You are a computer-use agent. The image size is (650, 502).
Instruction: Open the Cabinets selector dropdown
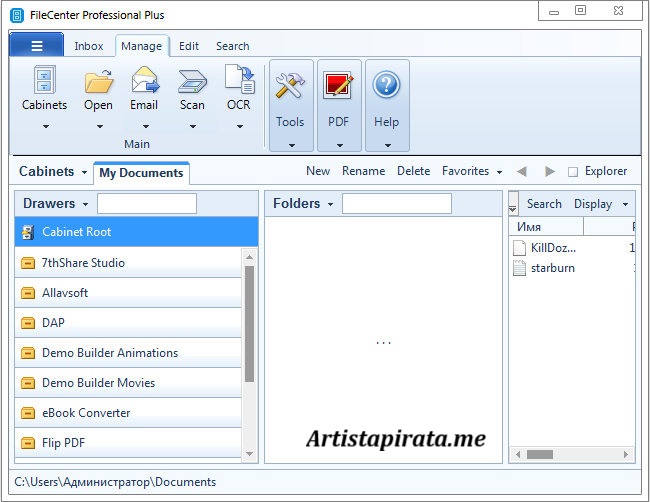(53, 171)
